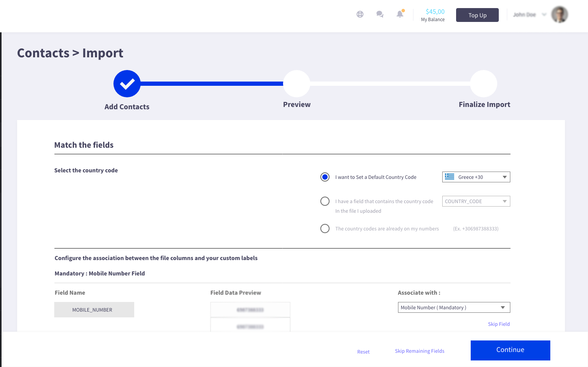Open the help lifebuoy icon

pos(360,15)
